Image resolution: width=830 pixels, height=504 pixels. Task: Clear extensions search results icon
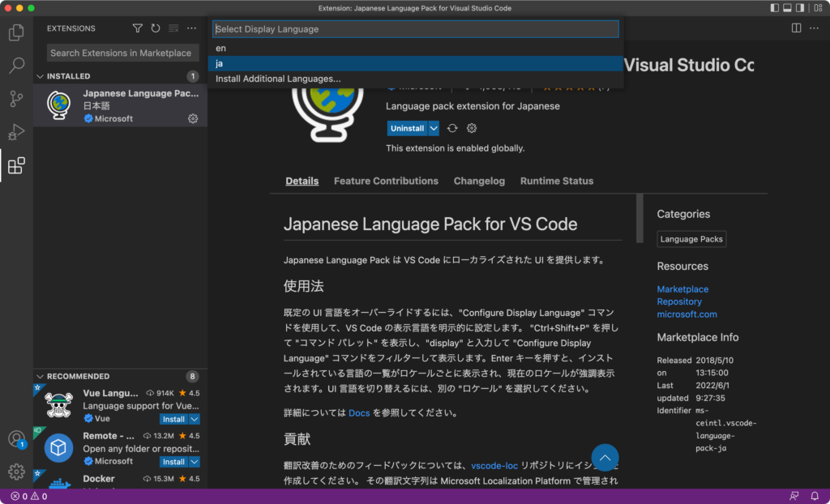[x=173, y=28]
